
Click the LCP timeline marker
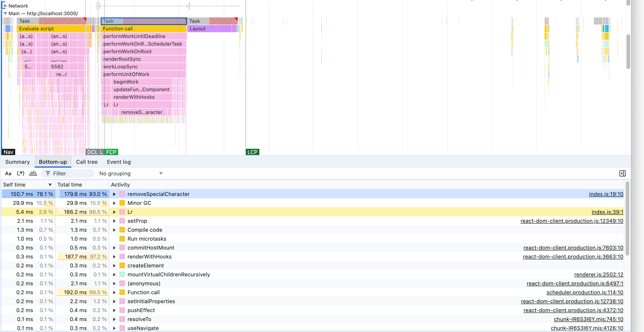pyautogui.click(x=252, y=152)
